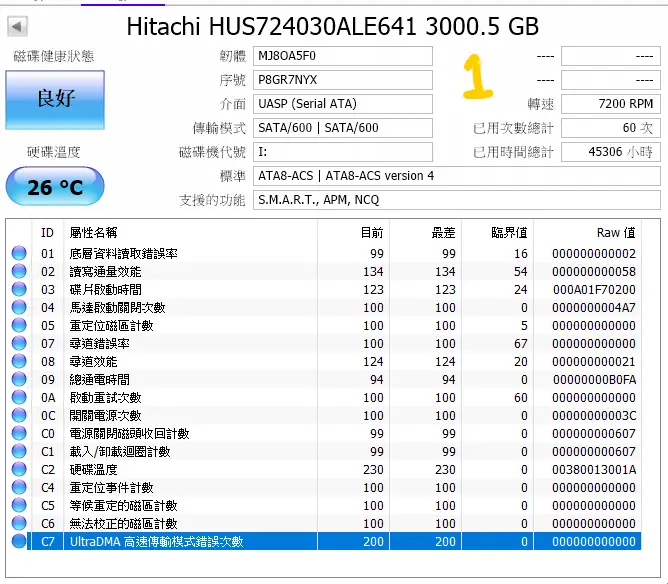Image resolution: width=668 pixels, height=584 pixels.
Task: Click the status icon for attribute 04
Action: click(19, 308)
